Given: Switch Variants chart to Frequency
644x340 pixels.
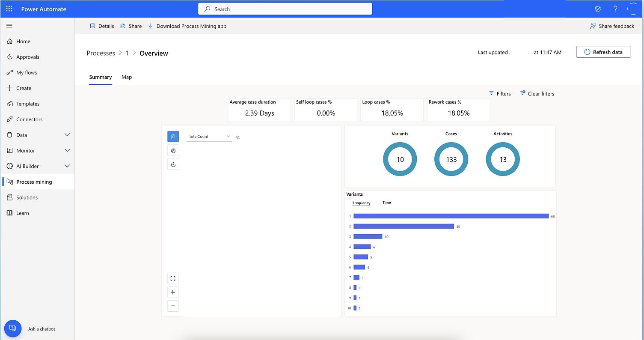Looking at the screenshot, I should [x=361, y=203].
